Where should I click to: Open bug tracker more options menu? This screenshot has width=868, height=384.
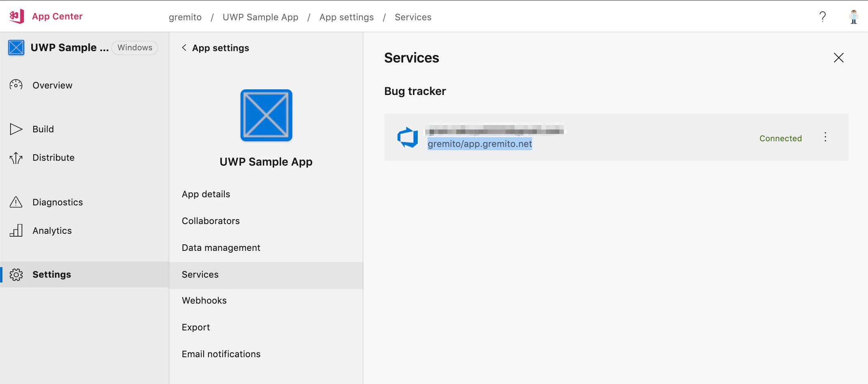825,137
